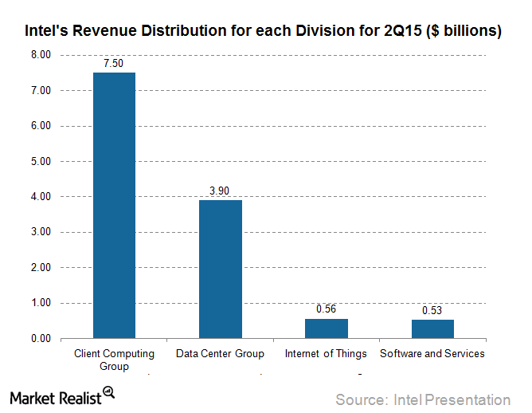This screenshot has height=413, width=532.
Task: Click the Client Computing Group axis label
Action: [114, 360]
